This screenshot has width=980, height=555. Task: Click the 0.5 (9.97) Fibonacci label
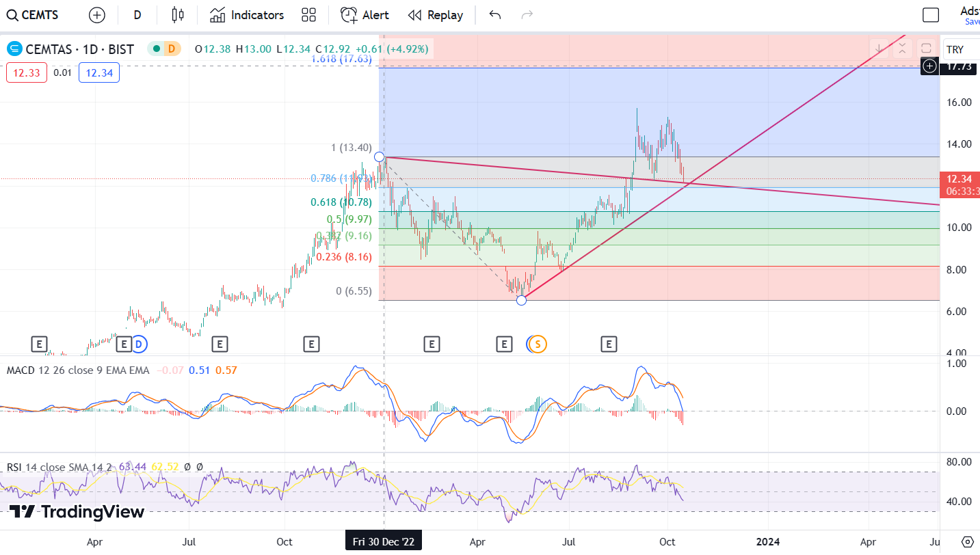coord(349,219)
